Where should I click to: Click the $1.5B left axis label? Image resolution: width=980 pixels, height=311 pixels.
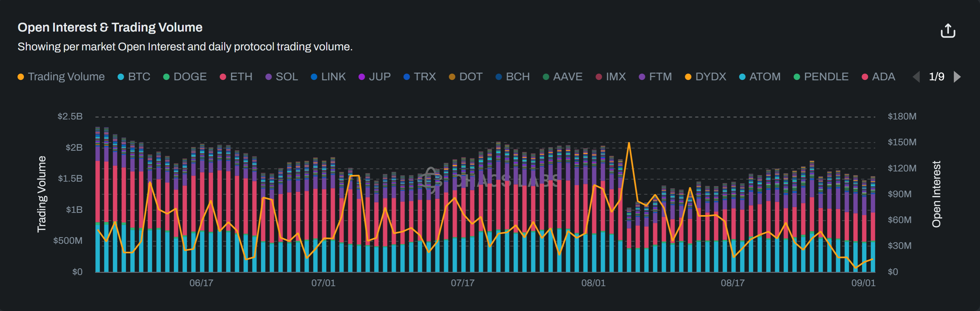(70, 178)
